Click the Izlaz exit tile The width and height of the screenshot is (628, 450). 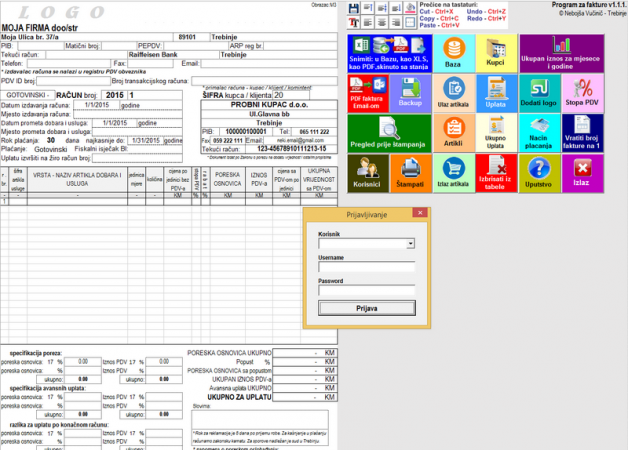pos(582,173)
